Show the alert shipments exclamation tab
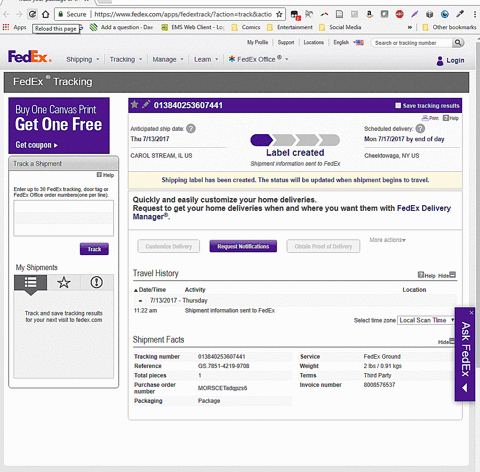 click(x=97, y=283)
